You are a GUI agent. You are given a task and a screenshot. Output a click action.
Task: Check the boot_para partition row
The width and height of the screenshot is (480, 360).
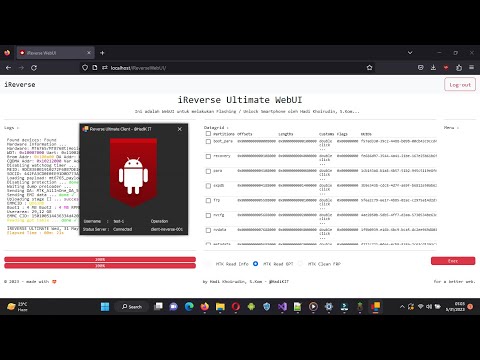point(208,141)
